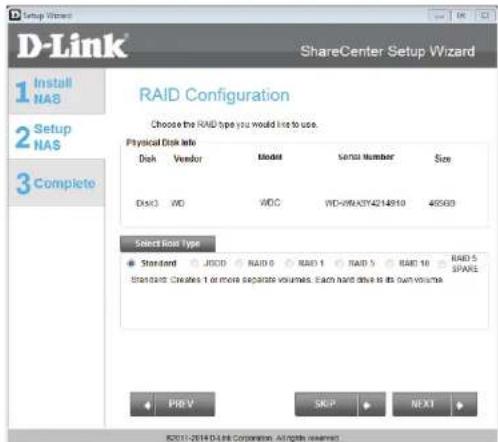Click the right arrow icon on SKIP
498x442 pixels.
pos(367,405)
